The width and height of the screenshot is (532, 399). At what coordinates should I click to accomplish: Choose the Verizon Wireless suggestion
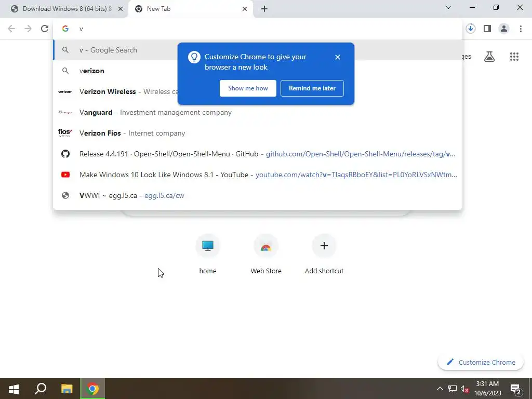tap(258, 91)
